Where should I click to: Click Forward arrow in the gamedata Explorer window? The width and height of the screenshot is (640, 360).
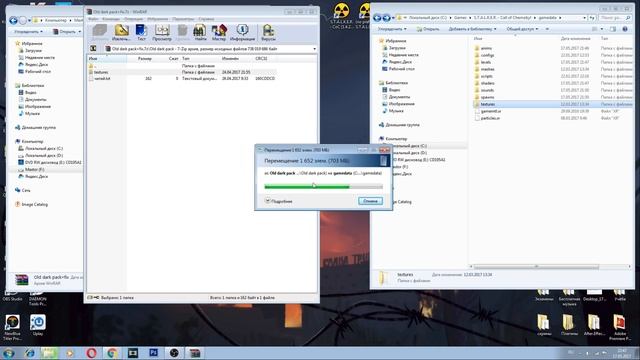point(387,18)
